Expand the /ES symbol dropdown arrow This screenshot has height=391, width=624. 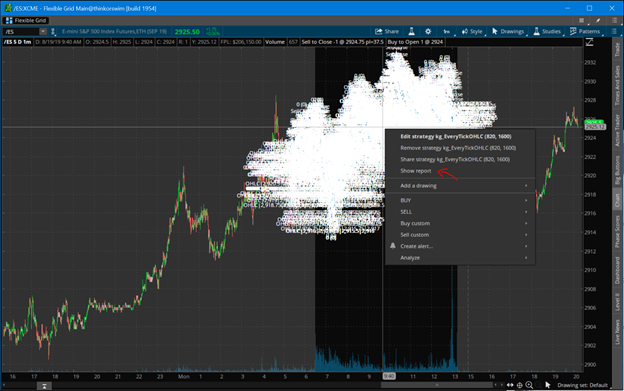43,31
